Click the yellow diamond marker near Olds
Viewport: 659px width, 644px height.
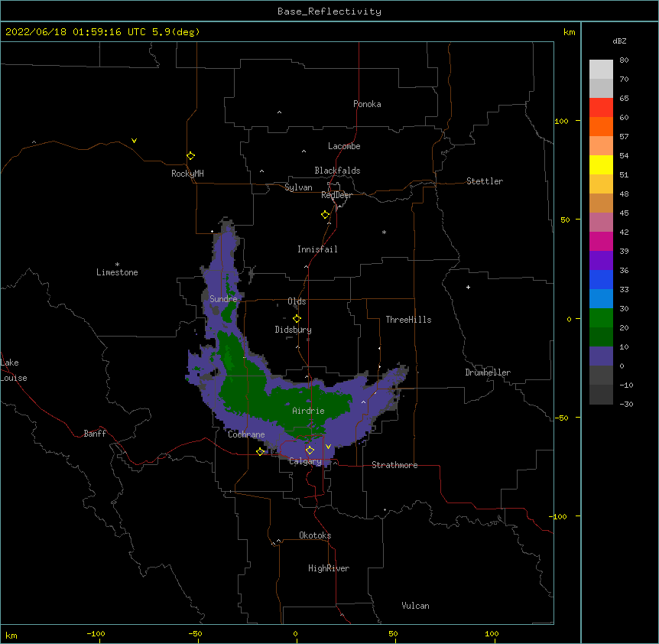[x=297, y=319]
